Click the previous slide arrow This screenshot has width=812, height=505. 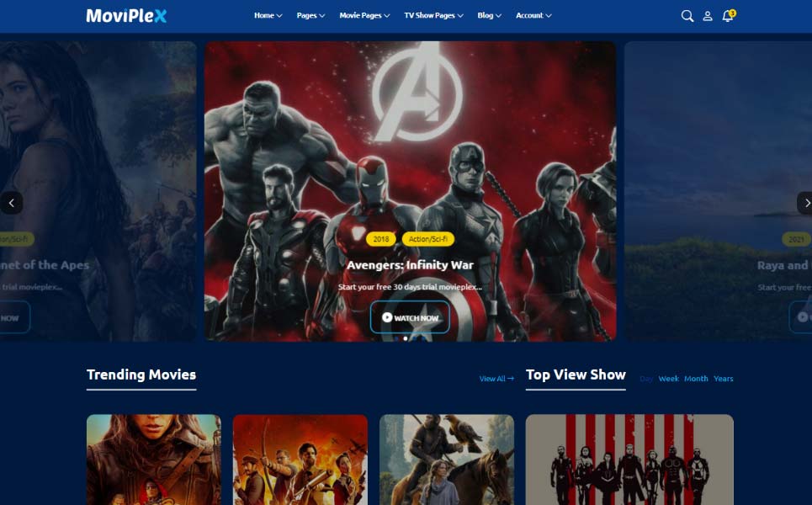click(x=11, y=203)
